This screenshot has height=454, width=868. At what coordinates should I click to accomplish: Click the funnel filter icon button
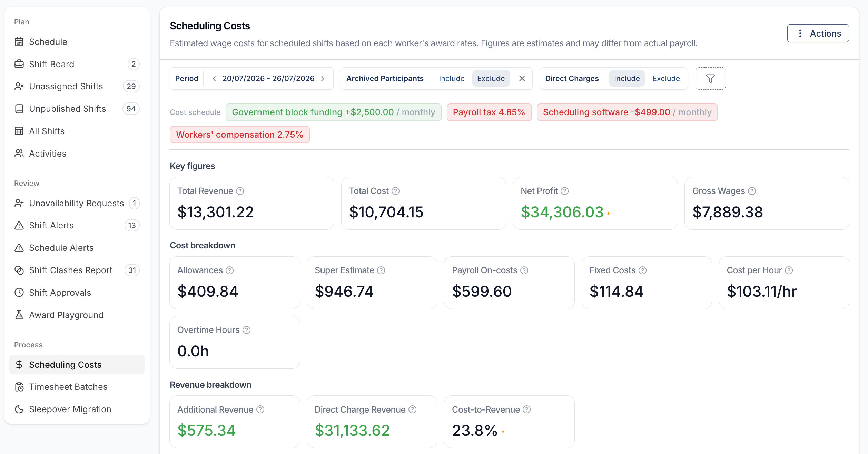[710, 79]
